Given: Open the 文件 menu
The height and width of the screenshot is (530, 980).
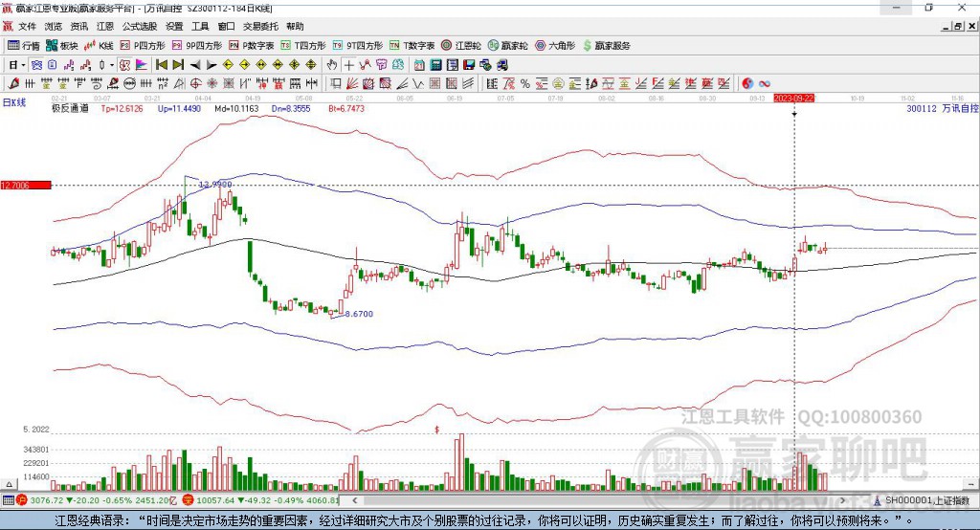Looking at the screenshot, I should (x=27, y=26).
